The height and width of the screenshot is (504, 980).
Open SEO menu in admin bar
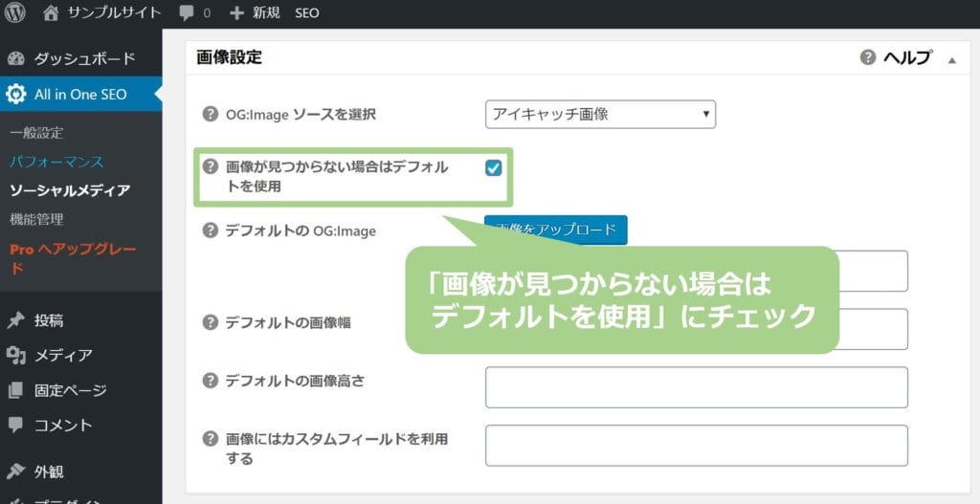pos(307,13)
